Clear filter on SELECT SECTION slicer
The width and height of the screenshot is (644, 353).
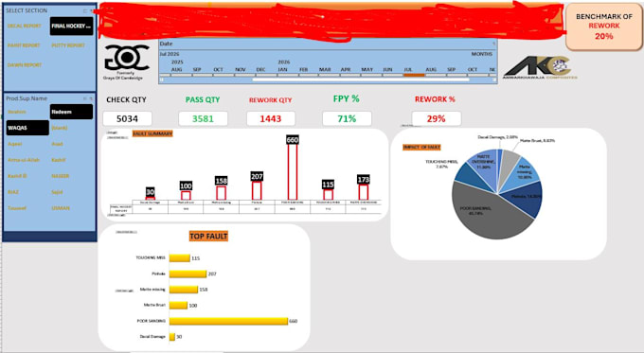tap(91, 10)
